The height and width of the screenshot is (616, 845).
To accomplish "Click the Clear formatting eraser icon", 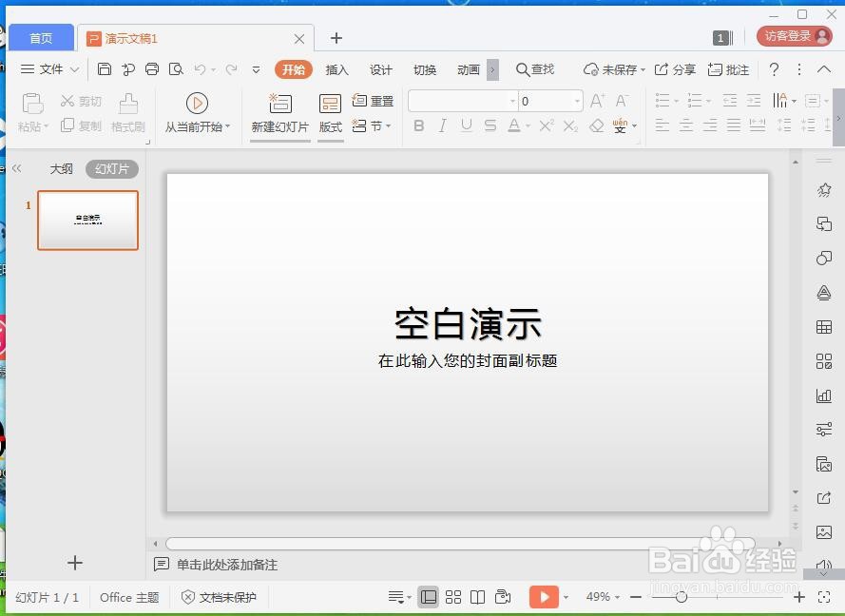I will (597, 126).
